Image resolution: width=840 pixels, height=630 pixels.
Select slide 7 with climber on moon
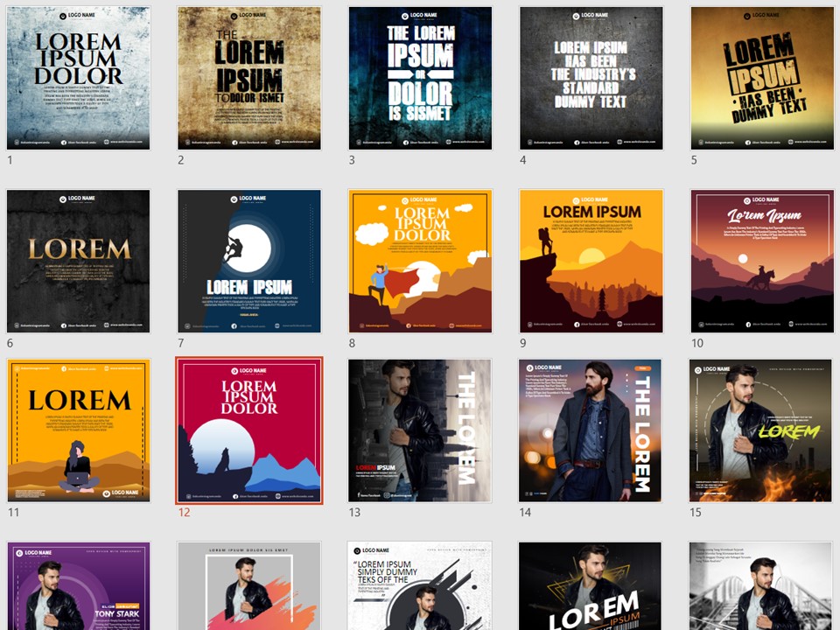click(249, 261)
